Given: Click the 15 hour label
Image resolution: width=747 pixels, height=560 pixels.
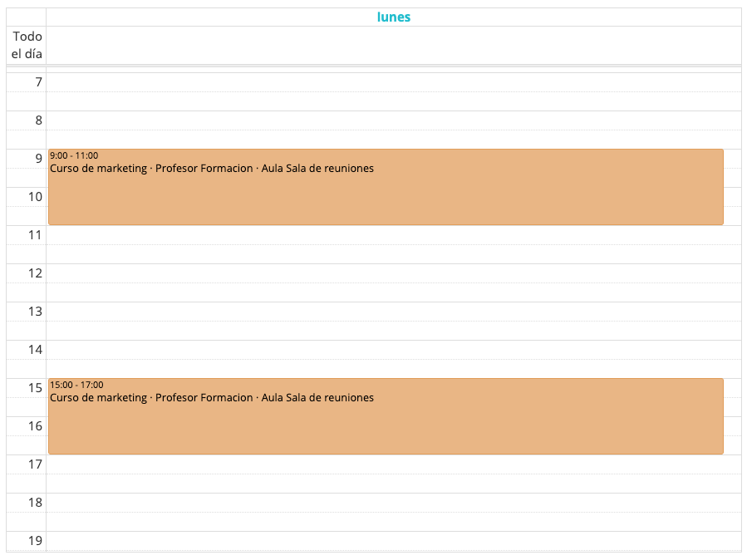Looking at the screenshot, I should coord(35,388).
